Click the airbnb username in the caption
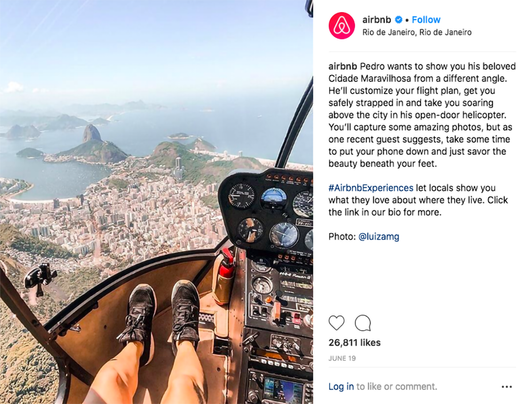 343,66
